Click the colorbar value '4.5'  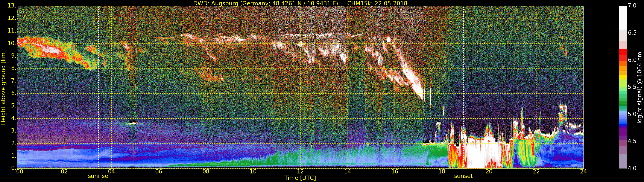tap(632, 141)
